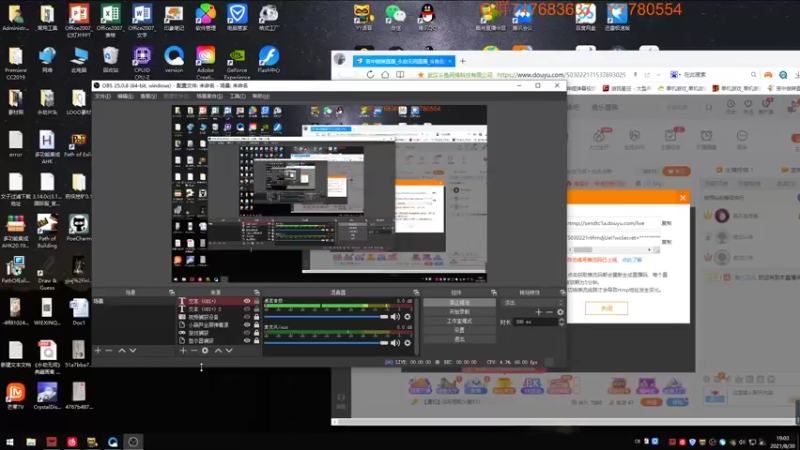Image resolution: width=800 pixels, height=450 pixels.
Task: Open desktop audio settings gear in the mixer
Action: [x=407, y=317]
